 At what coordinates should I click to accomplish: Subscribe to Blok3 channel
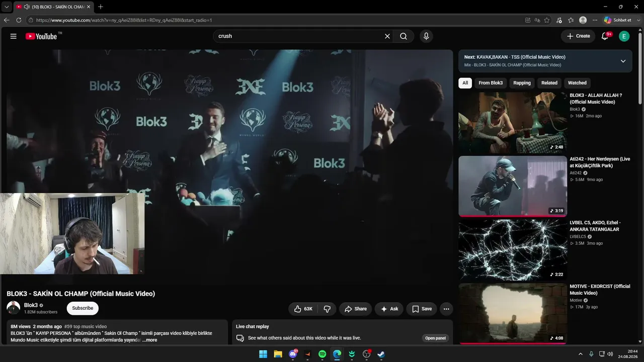83,308
